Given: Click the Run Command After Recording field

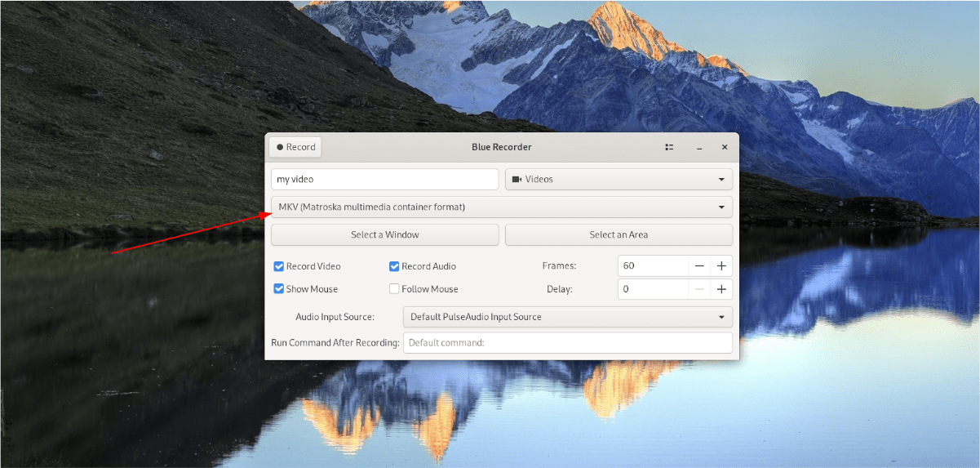Looking at the screenshot, I should pos(568,343).
